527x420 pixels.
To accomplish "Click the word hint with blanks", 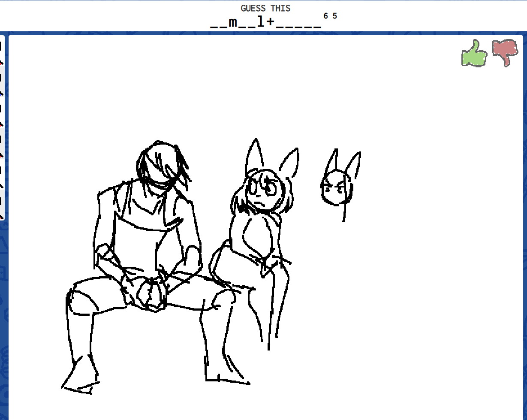I will pos(265,22).
